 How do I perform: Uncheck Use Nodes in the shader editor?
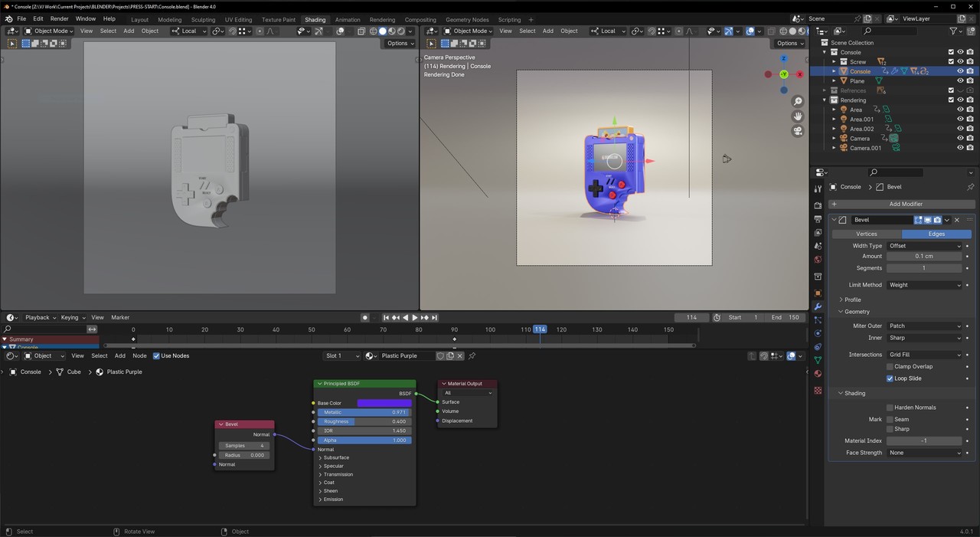157,355
